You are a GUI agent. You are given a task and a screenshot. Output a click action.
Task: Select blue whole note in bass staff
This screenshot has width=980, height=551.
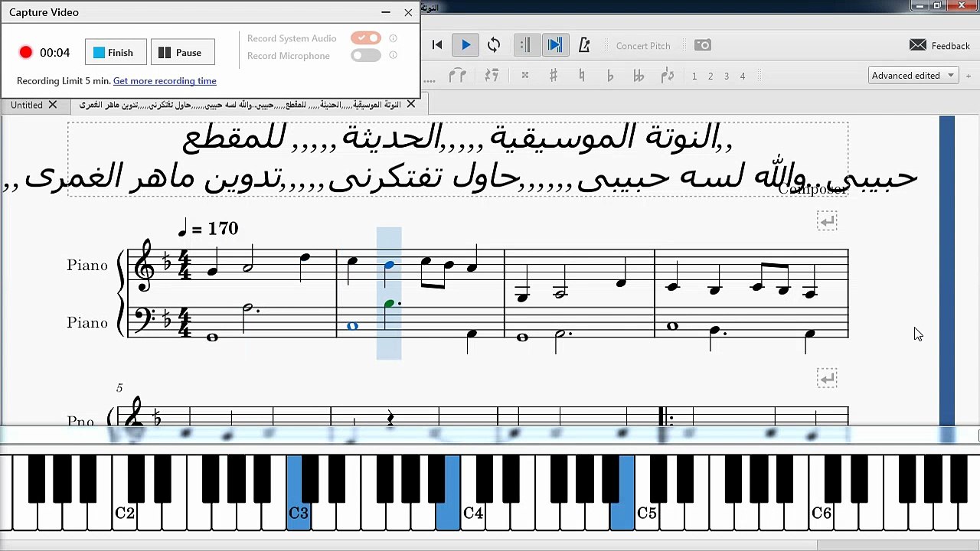point(352,326)
